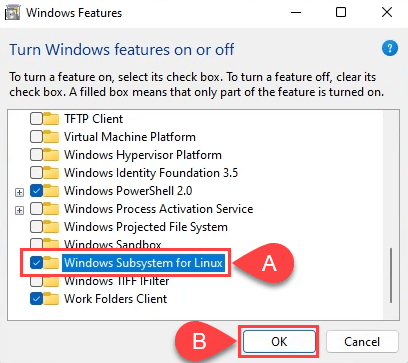Image resolution: width=408 pixels, height=363 pixels.
Task: Open the blue help question mark icon
Action: click(390, 48)
